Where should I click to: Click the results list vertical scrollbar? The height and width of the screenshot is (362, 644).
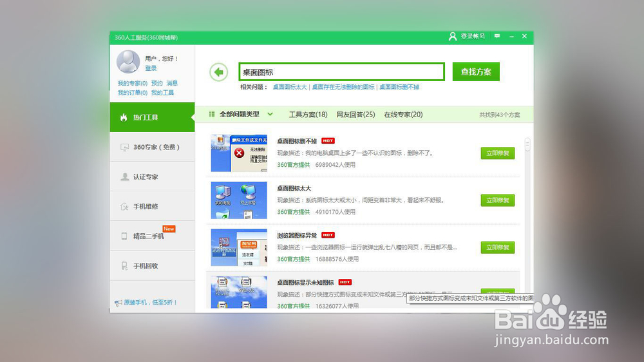pyautogui.click(x=527, y=145)
